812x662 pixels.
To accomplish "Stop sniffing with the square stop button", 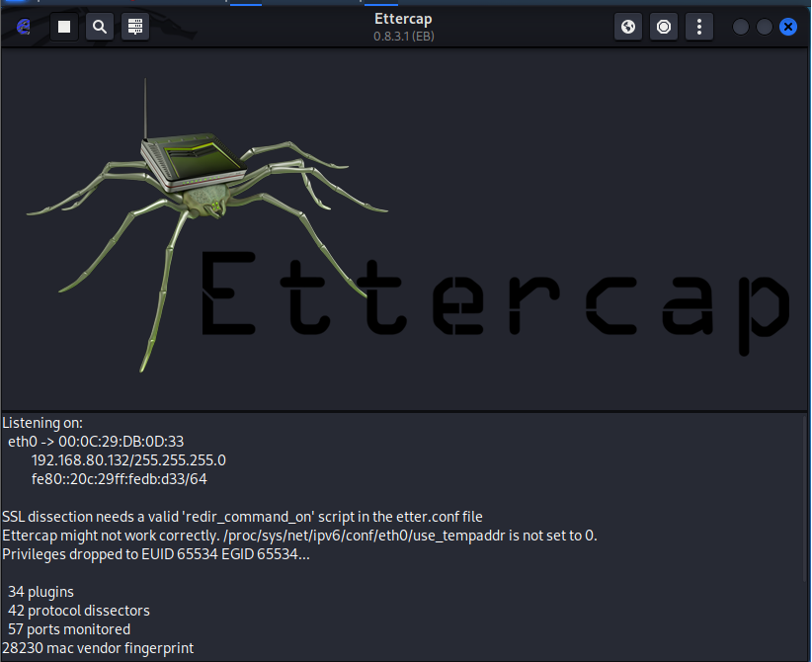I will point(64,27).
